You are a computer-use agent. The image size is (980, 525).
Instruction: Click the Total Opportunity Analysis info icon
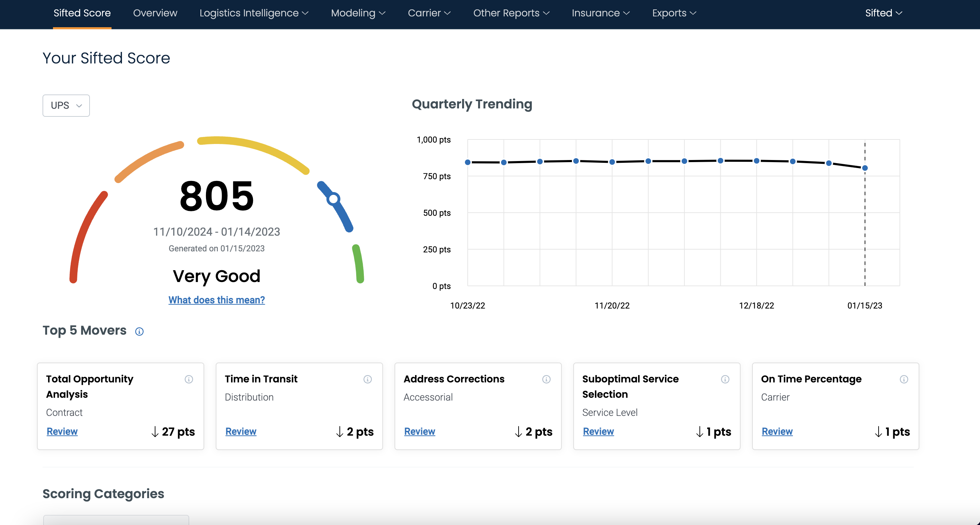pos(189,379)
